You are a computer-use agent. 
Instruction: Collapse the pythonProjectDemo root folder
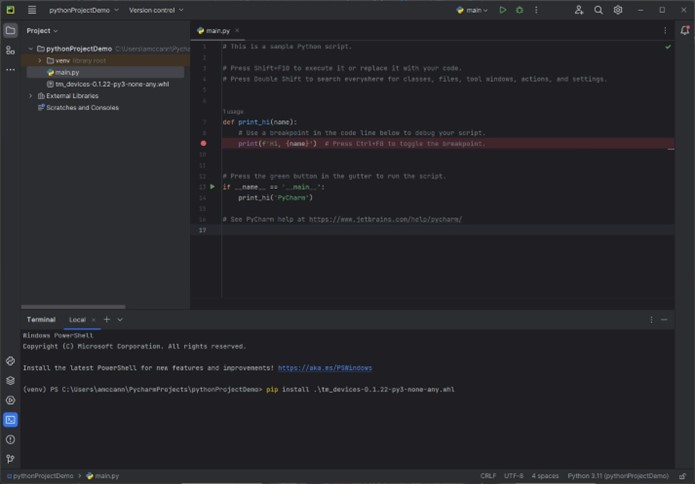(x=31, y=49)
